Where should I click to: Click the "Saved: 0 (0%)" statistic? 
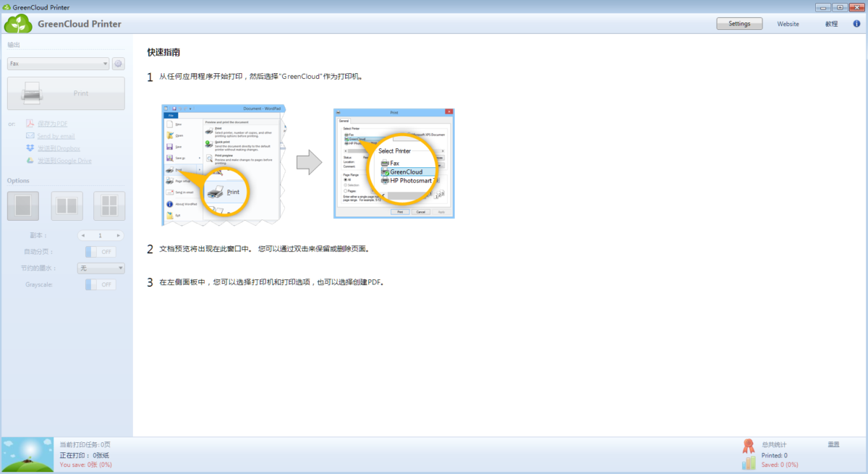coord(780,465)
